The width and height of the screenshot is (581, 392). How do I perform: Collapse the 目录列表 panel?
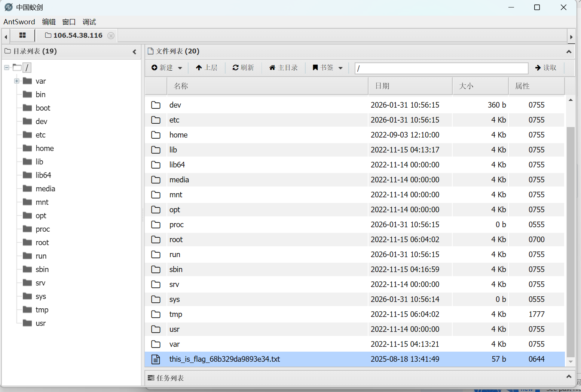point(135,52)
